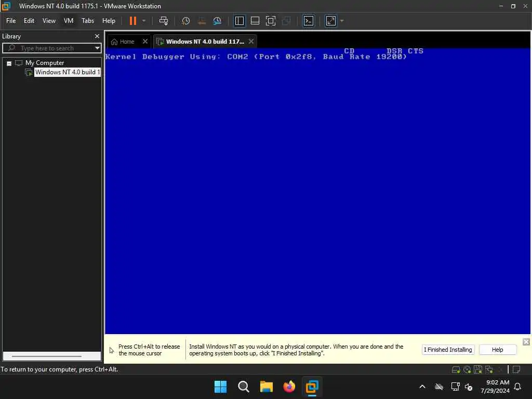Click the OneDrive tray icon
The width and height of the screenshot is (532, 399).
pyautogui.click(x=439, y=387)
